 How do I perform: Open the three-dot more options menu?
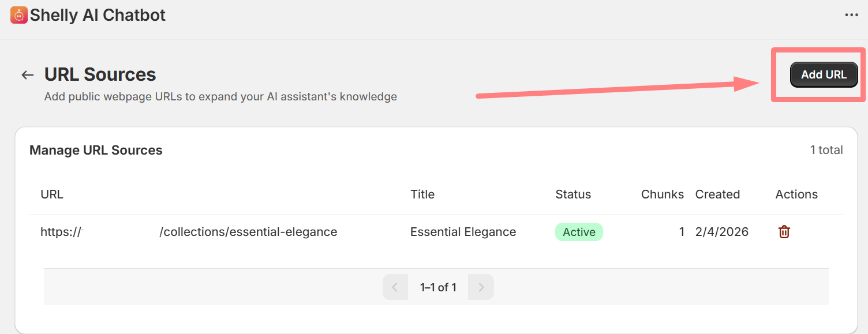pyautogui.click(x=851, y=15)
